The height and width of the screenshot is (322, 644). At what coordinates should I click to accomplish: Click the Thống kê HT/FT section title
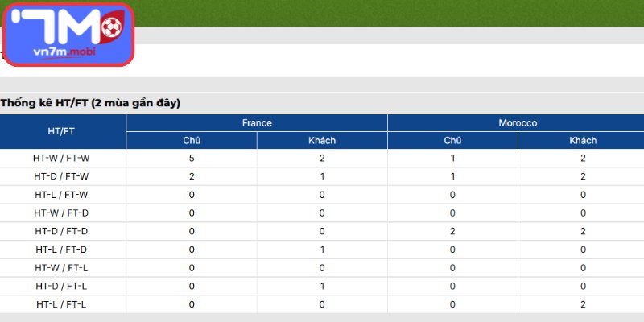[x=90, y=104]
